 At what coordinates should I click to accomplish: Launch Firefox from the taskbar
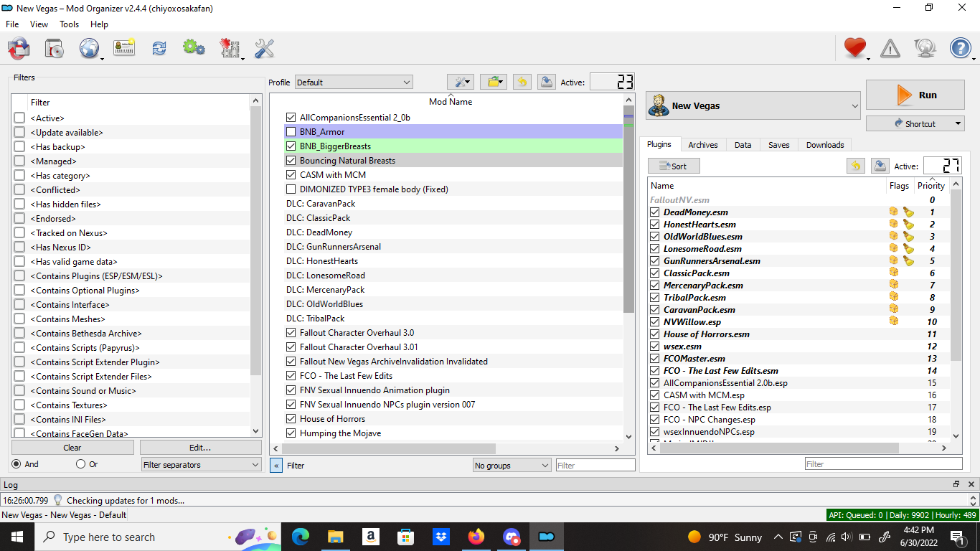[x=476, y=537]
